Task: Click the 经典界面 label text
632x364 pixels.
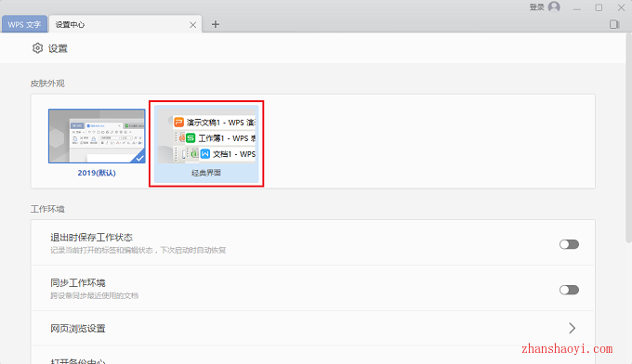Action: pyautogui.click(x=206, y=173)
